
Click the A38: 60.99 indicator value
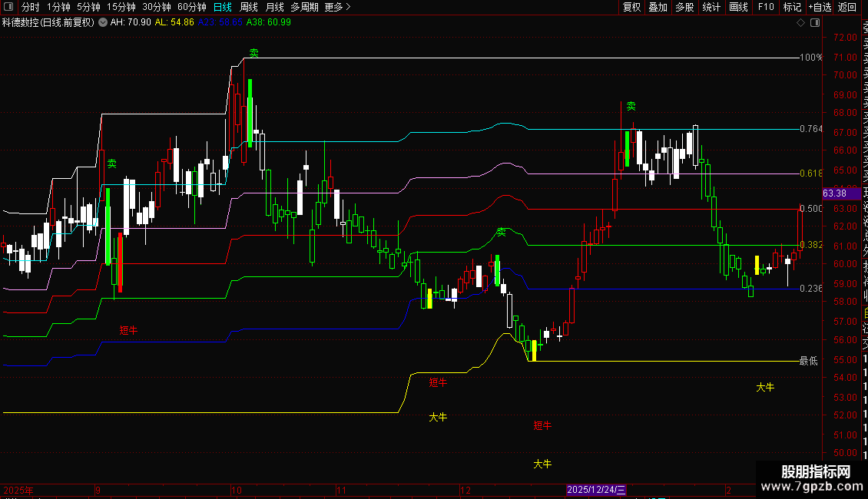pyautogui.click(x=269, y=22)
